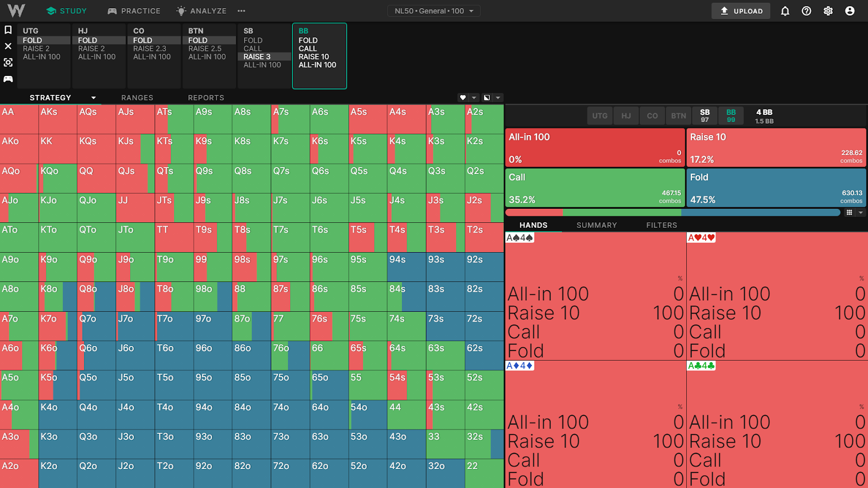Click the bookmark icon in left sidebar
Image resolution: width=868 pixels, height=488 pixels.
(8, 30)
